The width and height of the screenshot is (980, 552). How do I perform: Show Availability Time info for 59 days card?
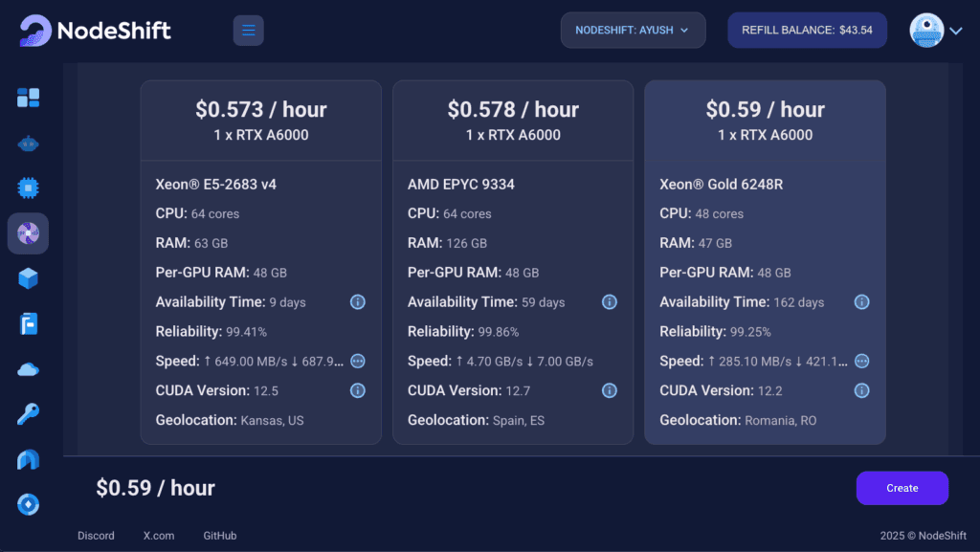[610, 302]
